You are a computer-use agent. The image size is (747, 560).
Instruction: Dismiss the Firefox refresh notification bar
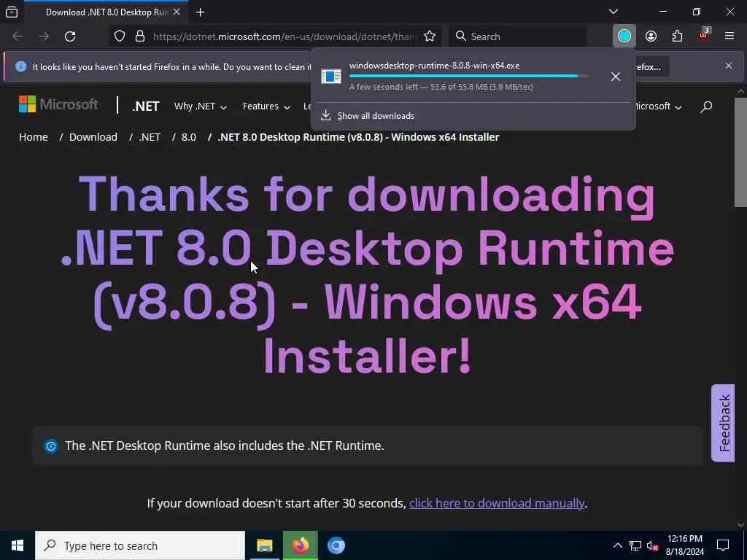[729, 66]
